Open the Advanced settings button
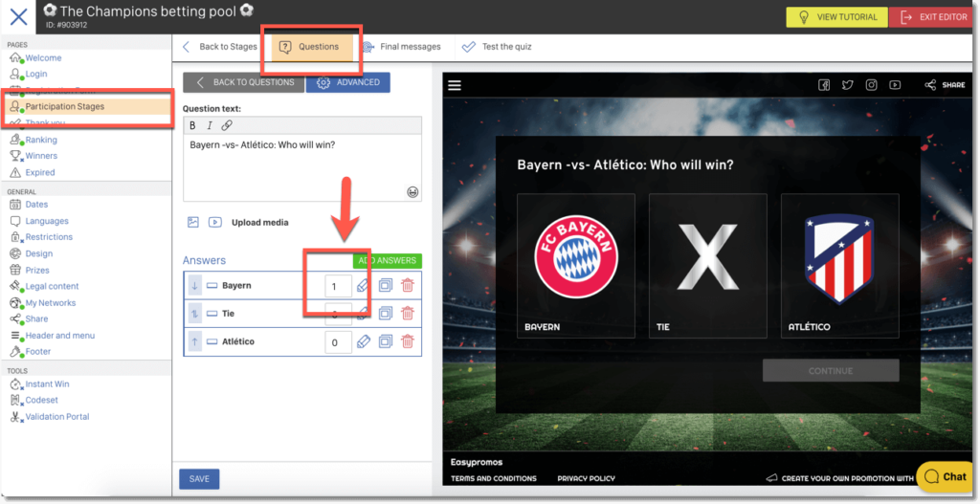Image resolution: width=980 pixels, height=504 pixels. click(x=348, y=82)
